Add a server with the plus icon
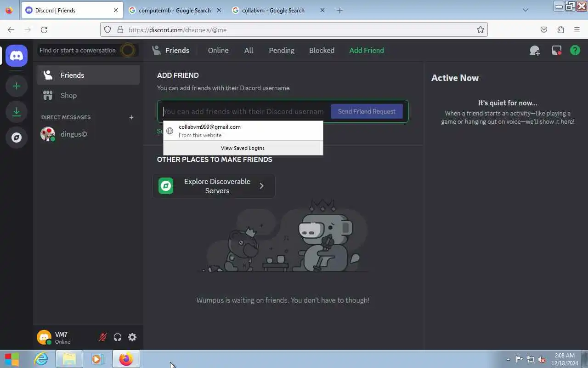The height and width of the screenshot is (368, 588). (x=17, y=86)
